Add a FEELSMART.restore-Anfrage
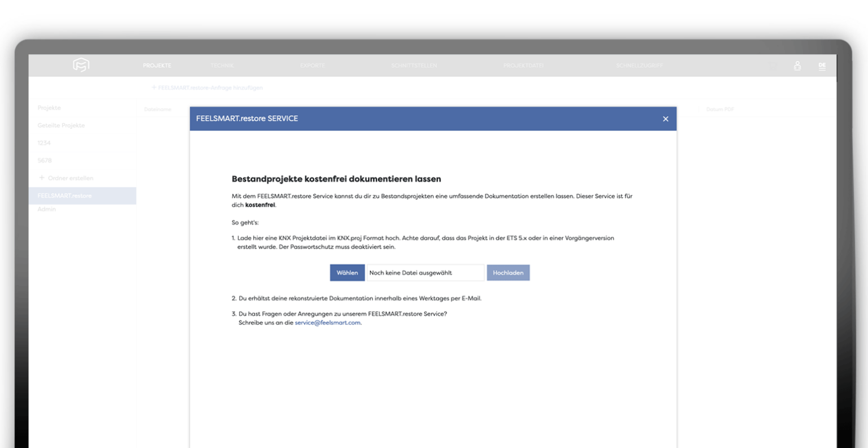Viewport: 868px width, 448px height. (x=207, y=88)
